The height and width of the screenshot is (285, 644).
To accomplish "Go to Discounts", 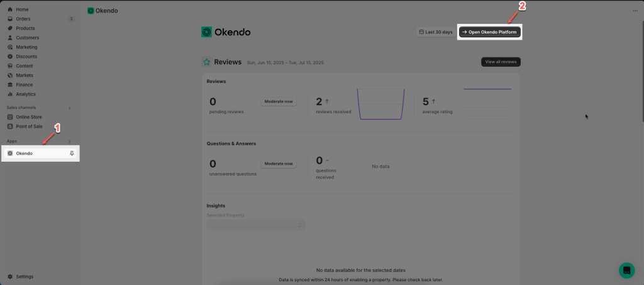I will pyautogui.click(x=26, y=56).
